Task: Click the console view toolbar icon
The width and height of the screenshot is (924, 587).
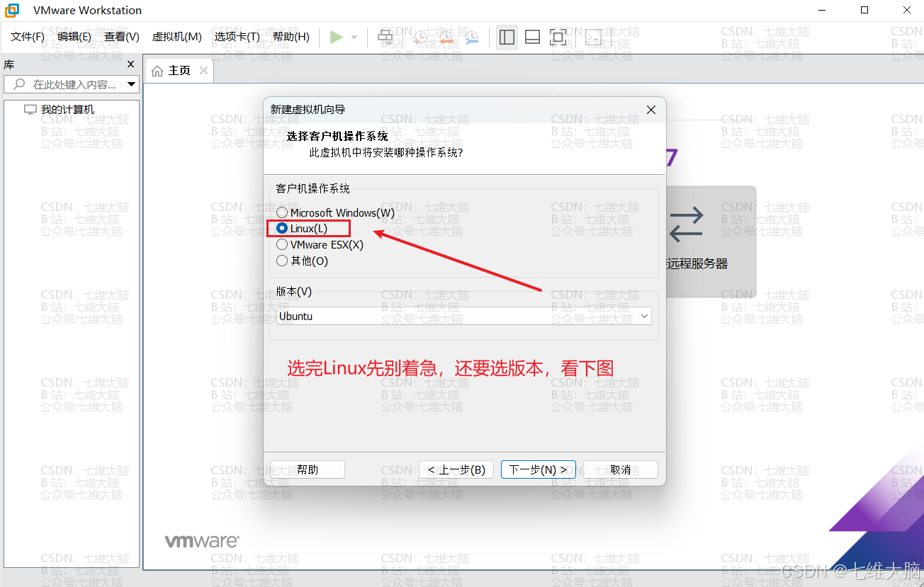Action: tap(593, 37)
